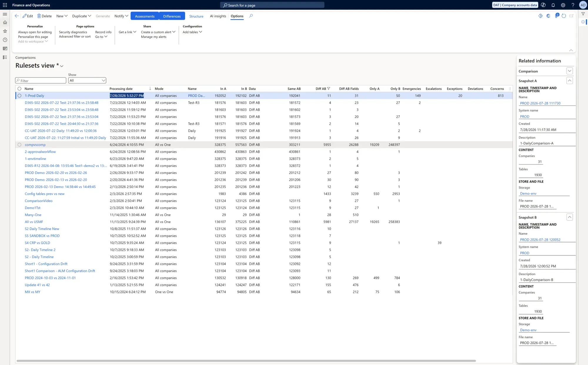Open the MX vs MY comparison link

point(32,292)
